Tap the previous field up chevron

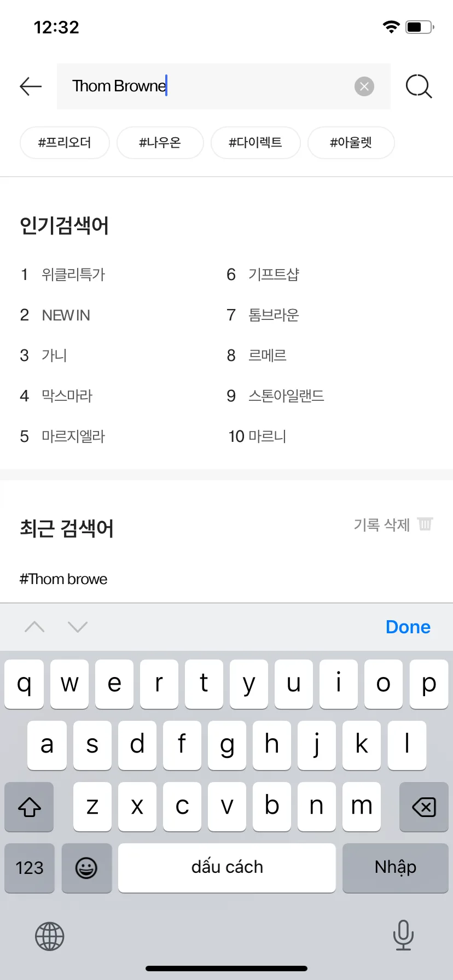[x=34, y=627]
